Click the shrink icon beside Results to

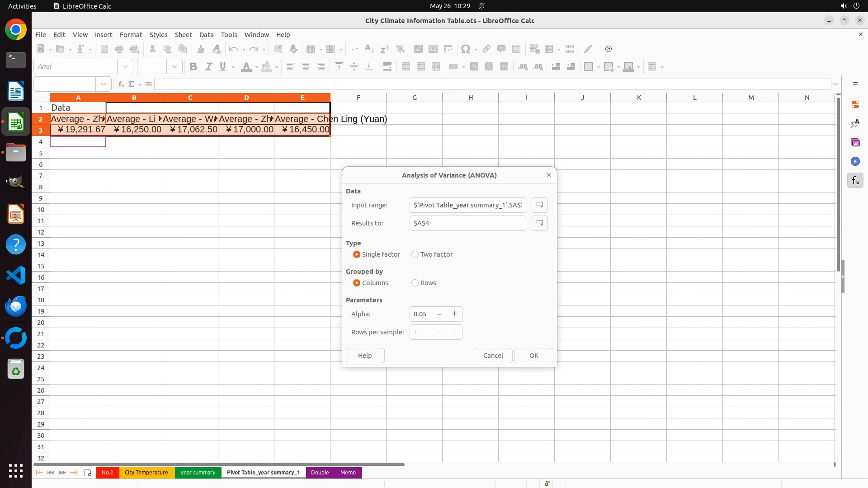click(x=539, y=223)
